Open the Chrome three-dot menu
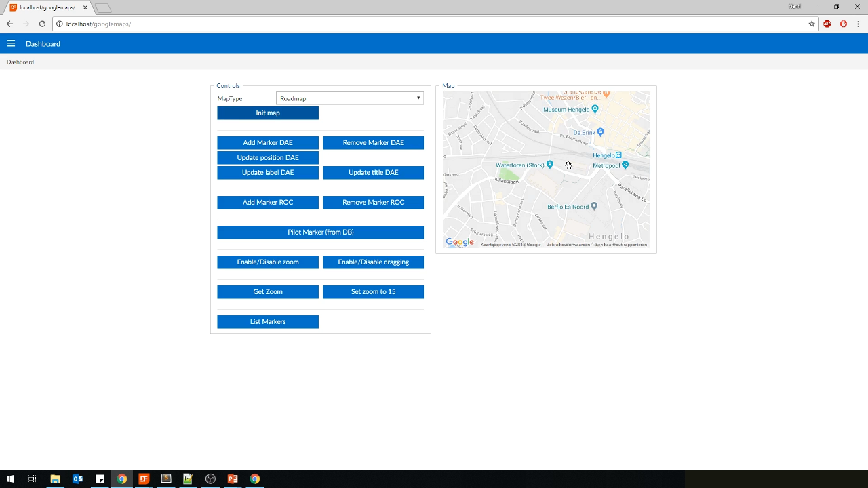The width and height of the screenshot is (868, 488). tap(858, 24)
